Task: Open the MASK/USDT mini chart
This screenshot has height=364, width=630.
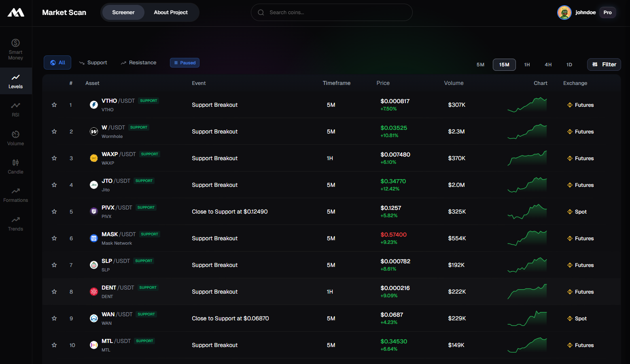Action: point(527,238)
